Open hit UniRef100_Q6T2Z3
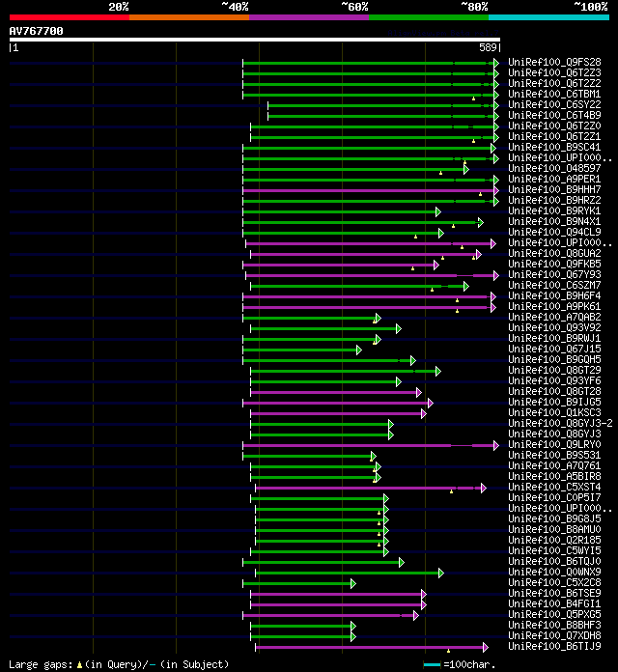 coord(554,72)
